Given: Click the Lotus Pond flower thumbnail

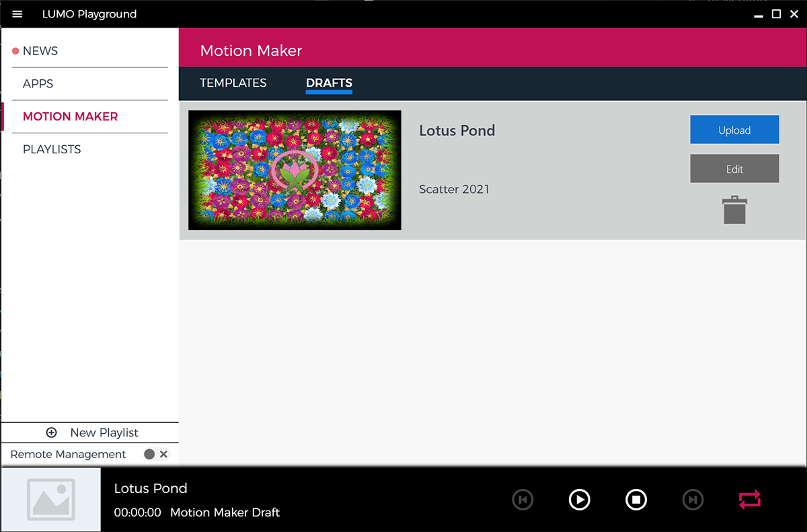Looking at the screenshot, I should 295,170.
